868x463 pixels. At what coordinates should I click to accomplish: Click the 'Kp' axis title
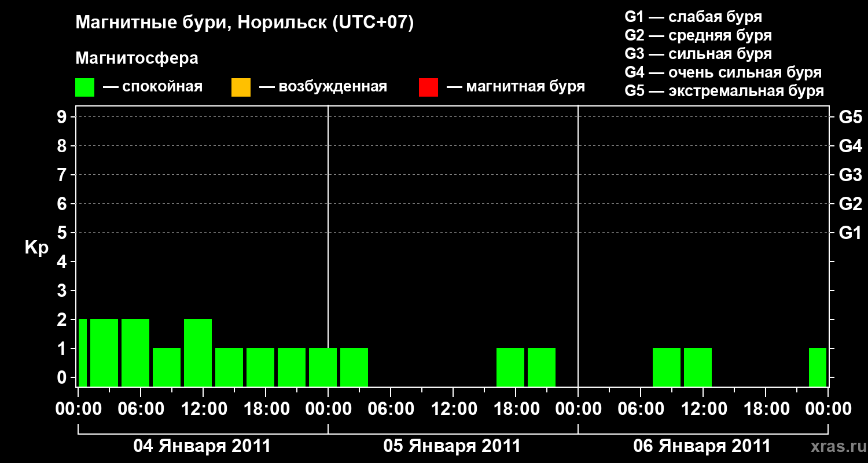click(36, 248)
